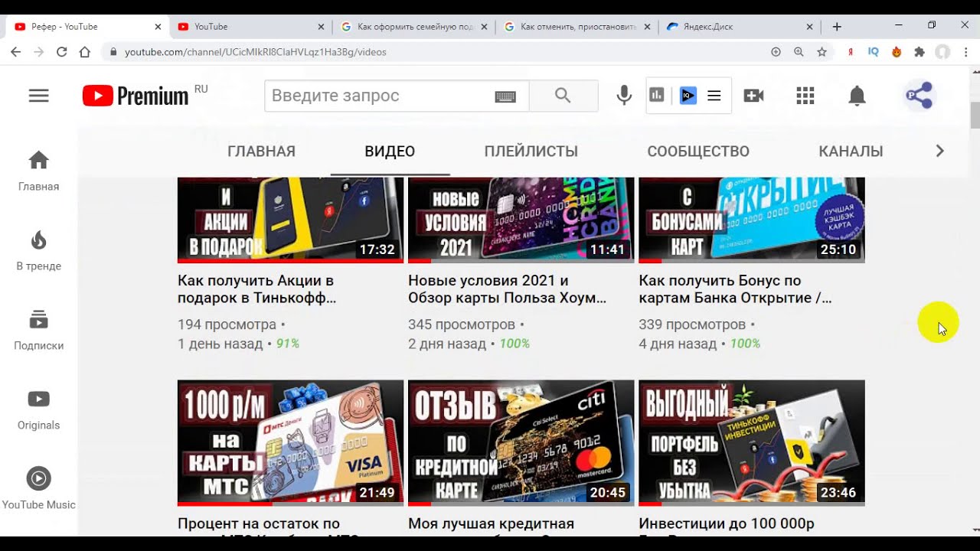Viewport: 980px width, 551px height.
Task: Open video 'Как получить Акции в подарок в Тинькофф'
Action: pyautogui.click(x=256, y=289)
